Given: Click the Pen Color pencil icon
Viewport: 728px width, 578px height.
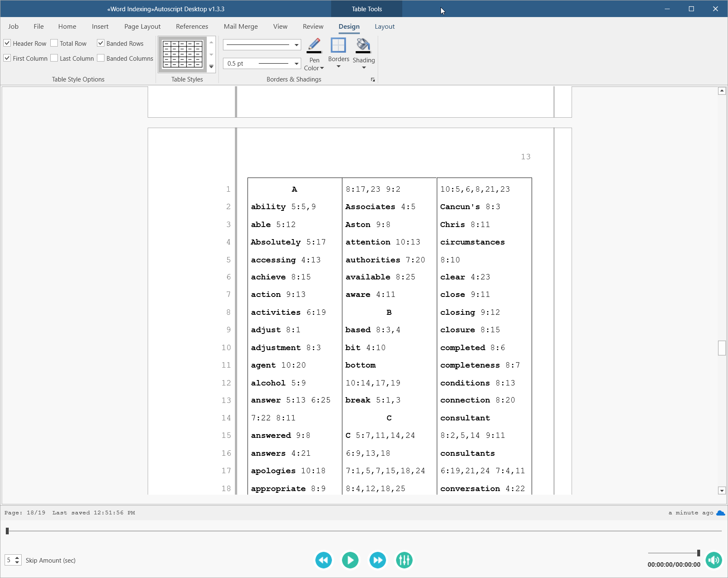Looking at the screenshot, I should [x=314, y=45].
